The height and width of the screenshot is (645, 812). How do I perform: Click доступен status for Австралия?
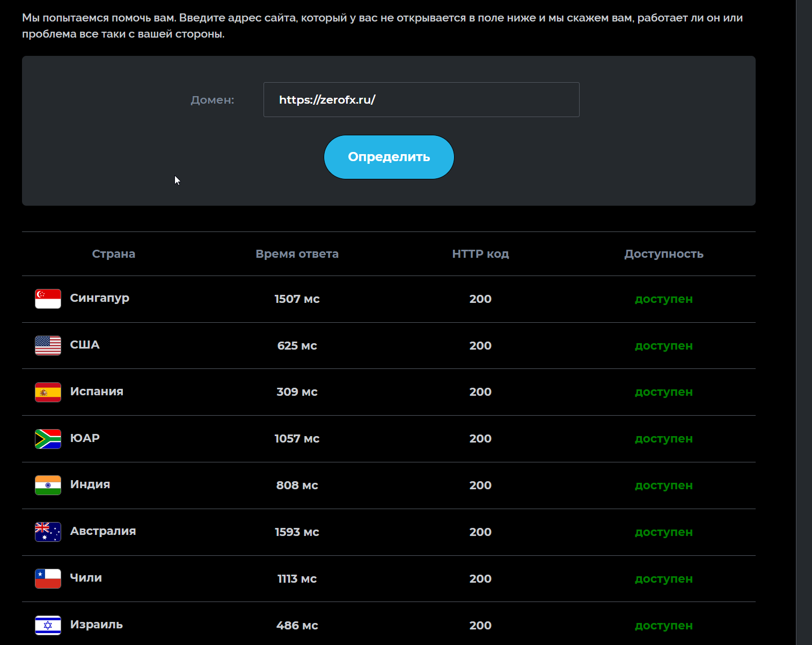coord(664,532)
